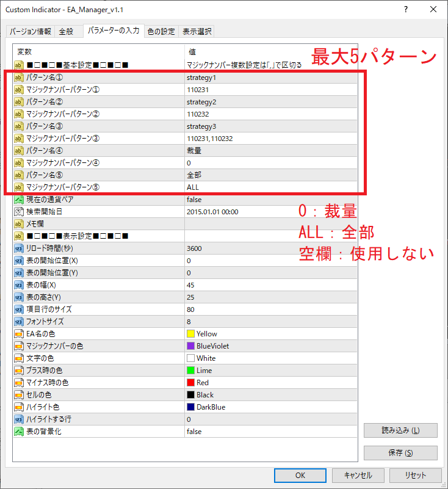Toggle the false value of 表の背景化
This screenshot has height=489, width=448.
coord(271,431)
